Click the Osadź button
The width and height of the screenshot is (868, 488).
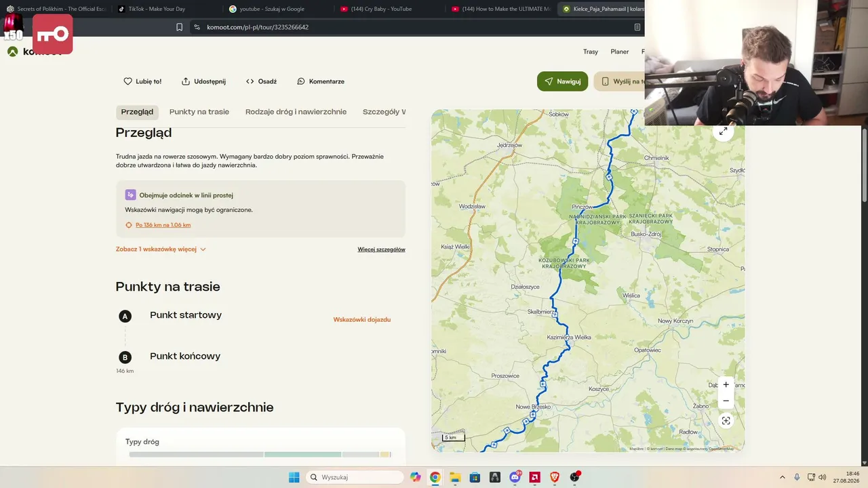[261, 81]
